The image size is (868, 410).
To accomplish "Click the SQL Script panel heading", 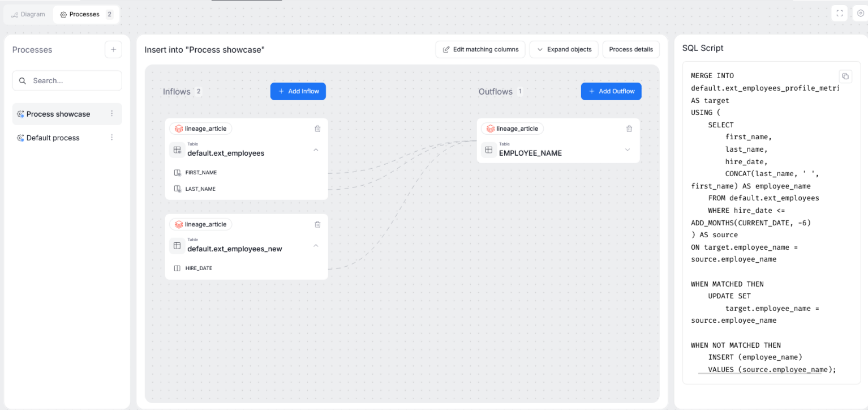I will [703, 48].
